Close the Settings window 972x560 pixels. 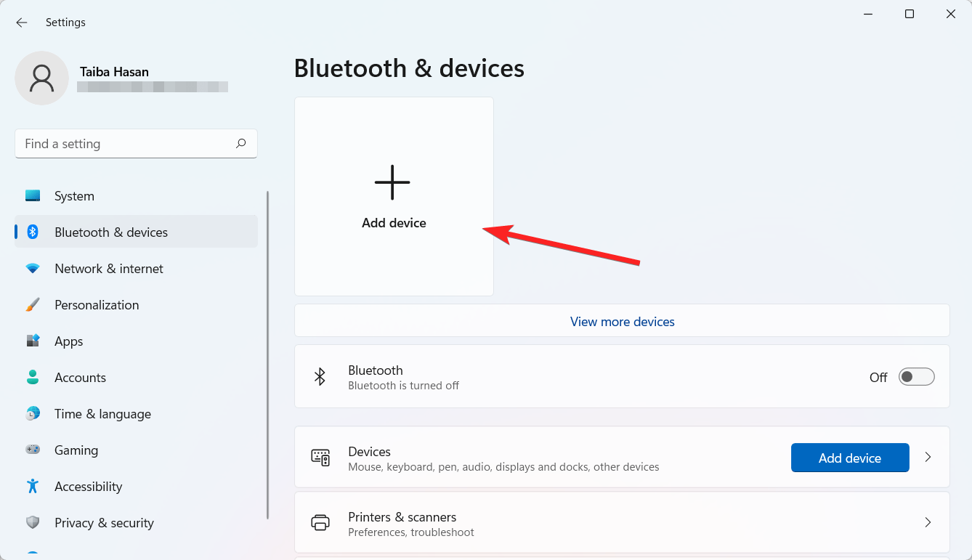coord(951,14)
